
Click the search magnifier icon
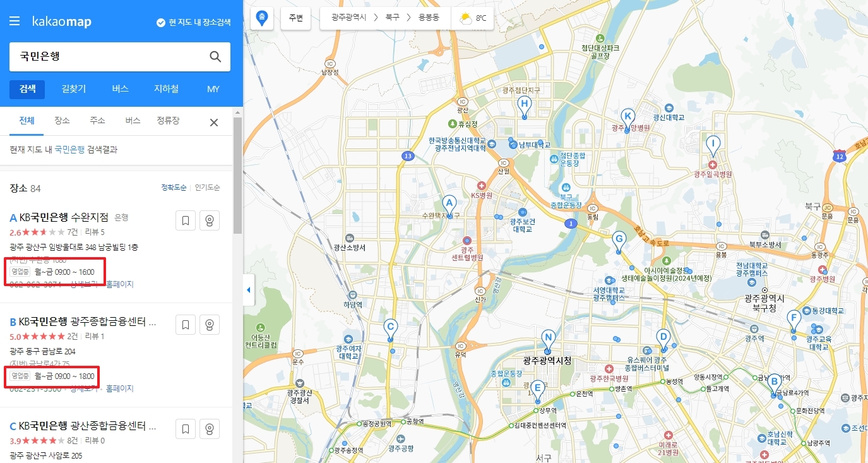click(x=215, y=57)
